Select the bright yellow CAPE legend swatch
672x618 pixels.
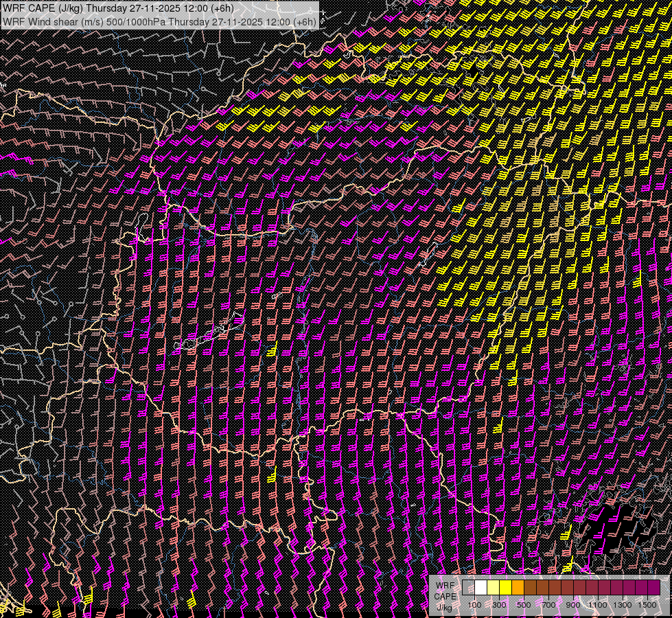(505, 588)
